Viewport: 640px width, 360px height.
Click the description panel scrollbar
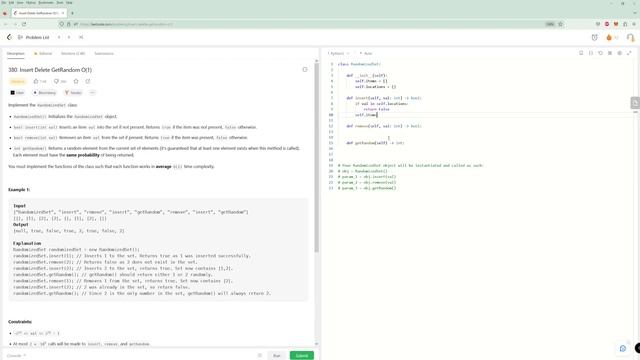(x=316, y=157)
